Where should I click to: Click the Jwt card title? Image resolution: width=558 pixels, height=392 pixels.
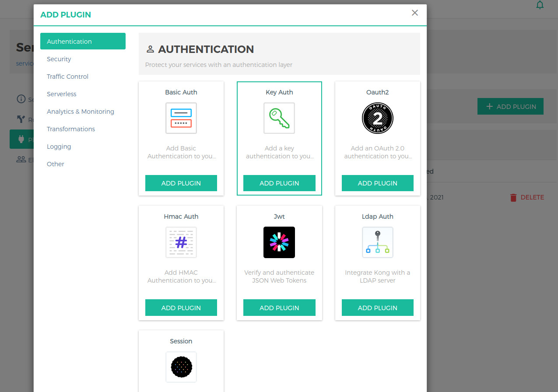tap(279, 217)
